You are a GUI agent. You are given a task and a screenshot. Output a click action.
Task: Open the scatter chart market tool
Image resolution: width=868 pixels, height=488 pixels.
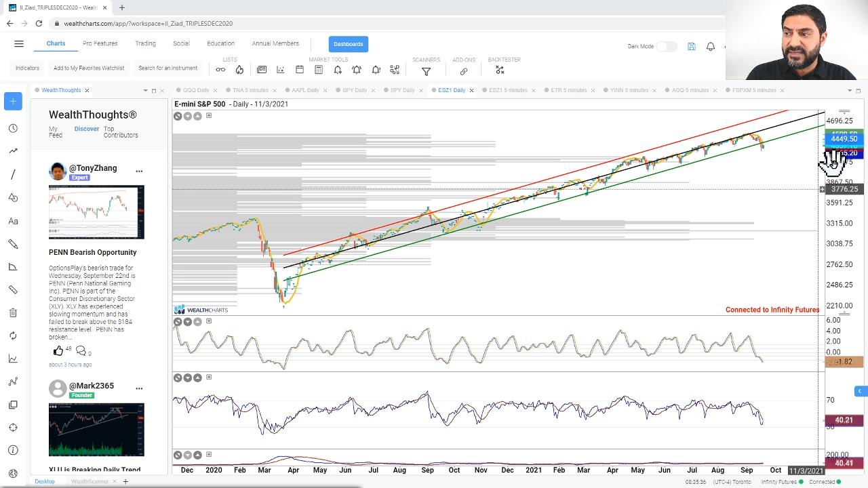coord(281,70)
